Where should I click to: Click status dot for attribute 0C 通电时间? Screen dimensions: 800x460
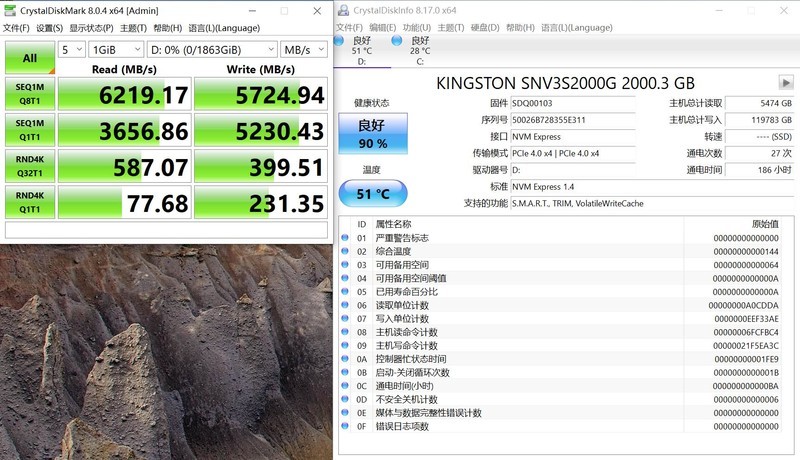tap(345, 386)
